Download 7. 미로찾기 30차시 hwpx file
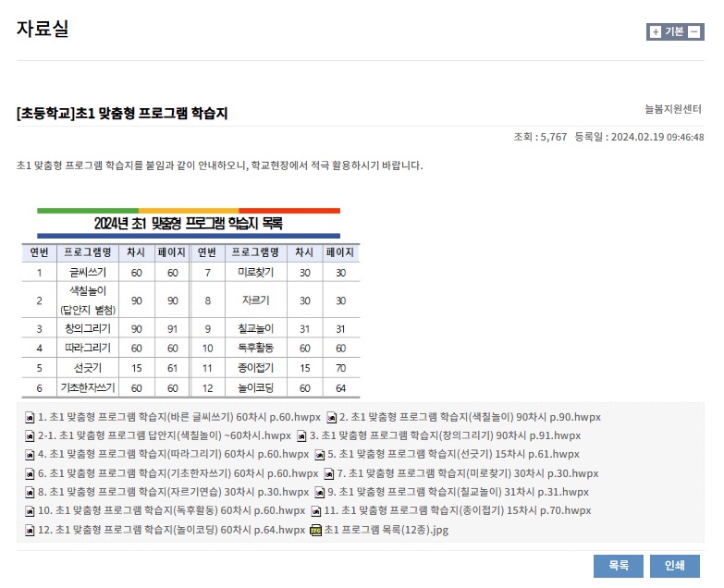Viewport: 724px width, 588px height. 468,473
